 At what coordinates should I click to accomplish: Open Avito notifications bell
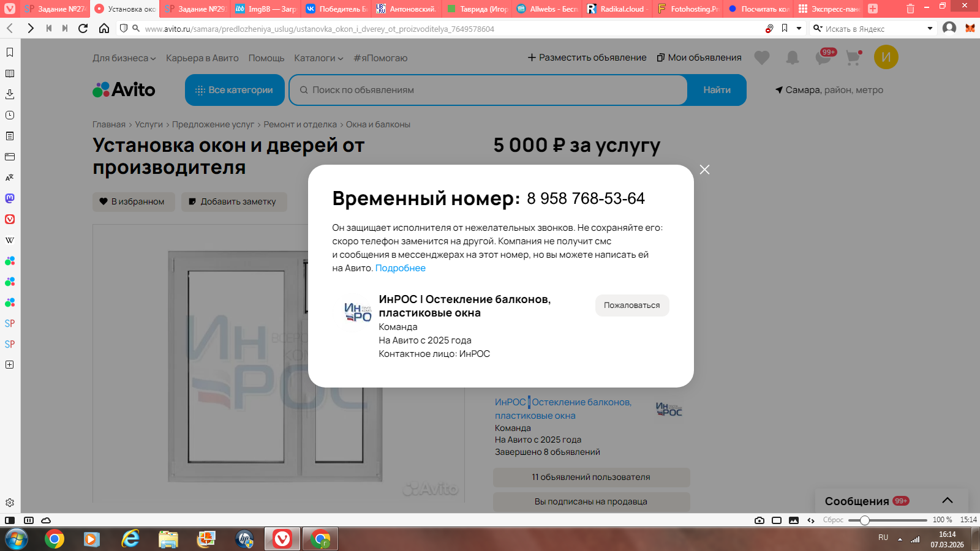click(x=793, y=58)
